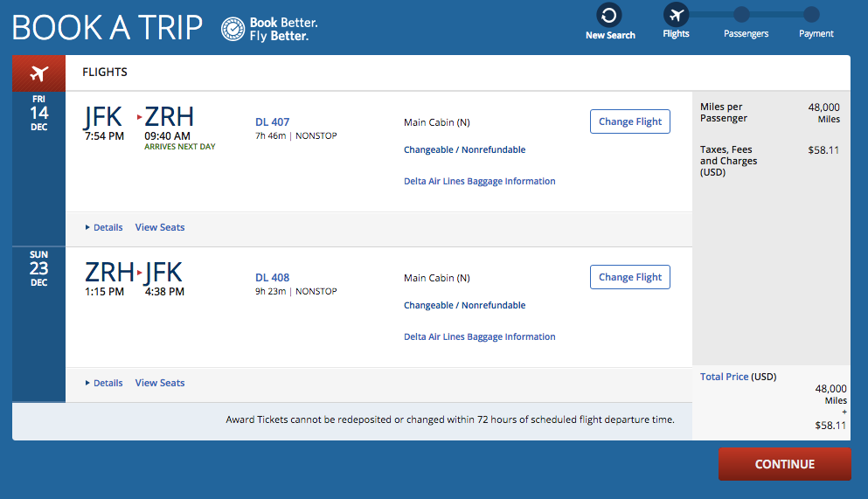Viewport: 868px width, 499px height.
Task: Open the DL 407 flight number link
Action: point(272,122)
